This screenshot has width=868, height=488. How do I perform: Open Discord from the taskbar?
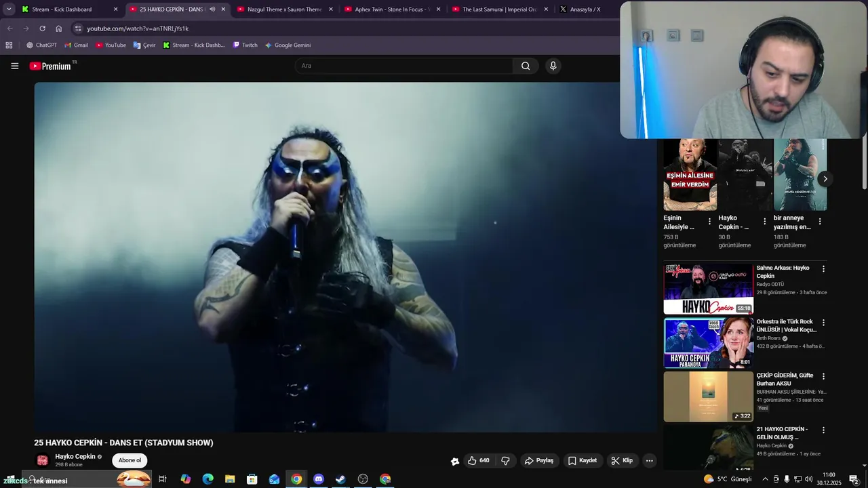click(x=319, y=479)
